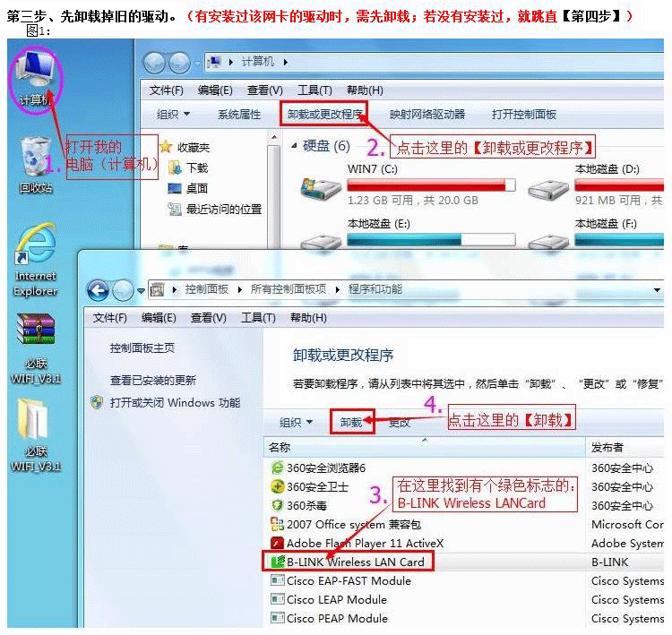
Task: Click the Adobe Flash Player icon
Action: point(277,543)
